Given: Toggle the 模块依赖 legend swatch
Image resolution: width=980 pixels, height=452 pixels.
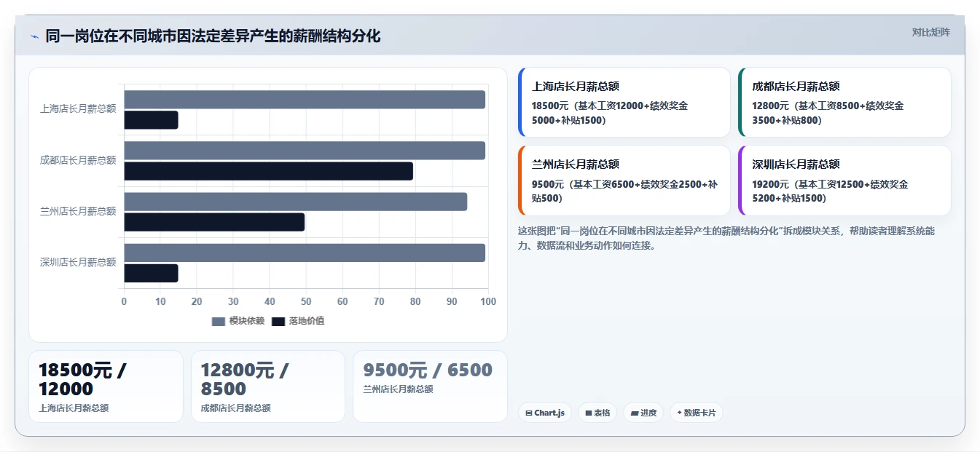Looking at the screenshot, I should pyautogui.click(x=219, y=321).
